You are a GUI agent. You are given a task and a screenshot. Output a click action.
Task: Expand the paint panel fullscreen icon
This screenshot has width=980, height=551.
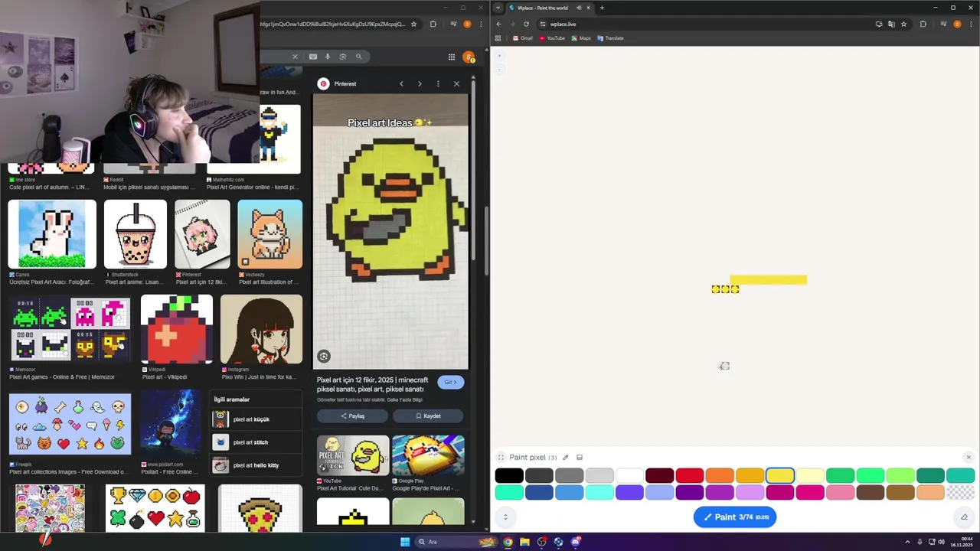[x=501, y=458]
